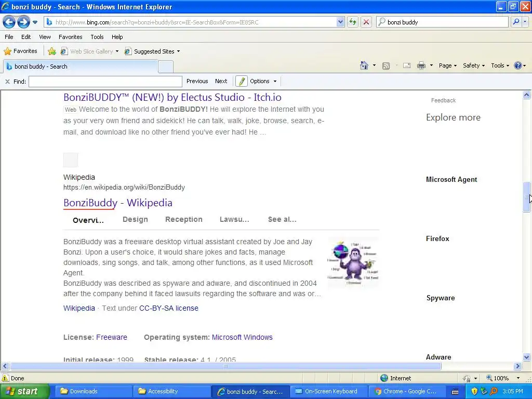The image size is (532, 399).
Task: Go back with the Back arrow button
Action: (x=9, y=22)
